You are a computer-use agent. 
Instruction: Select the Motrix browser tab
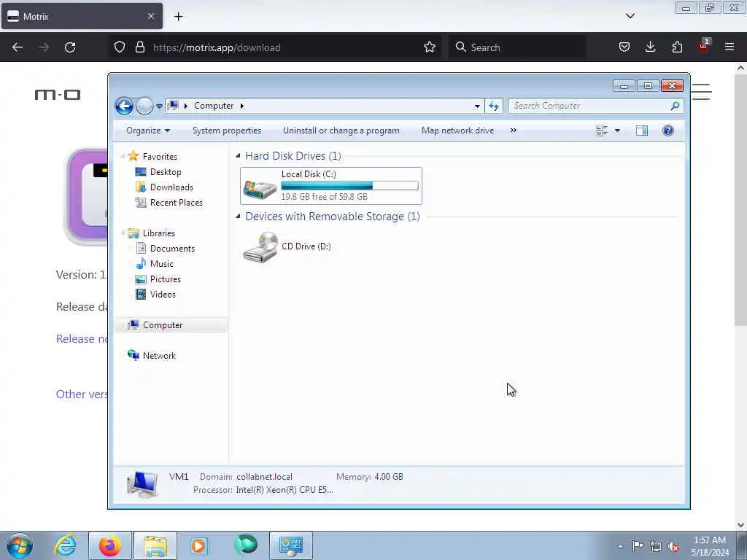click(x=82, y=17)
